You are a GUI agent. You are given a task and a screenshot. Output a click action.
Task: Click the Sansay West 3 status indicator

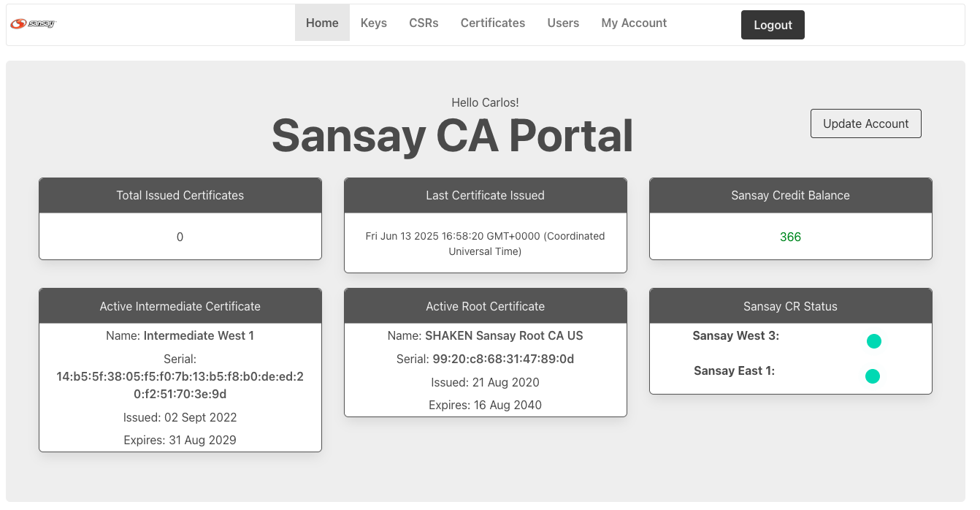(873, 341)
